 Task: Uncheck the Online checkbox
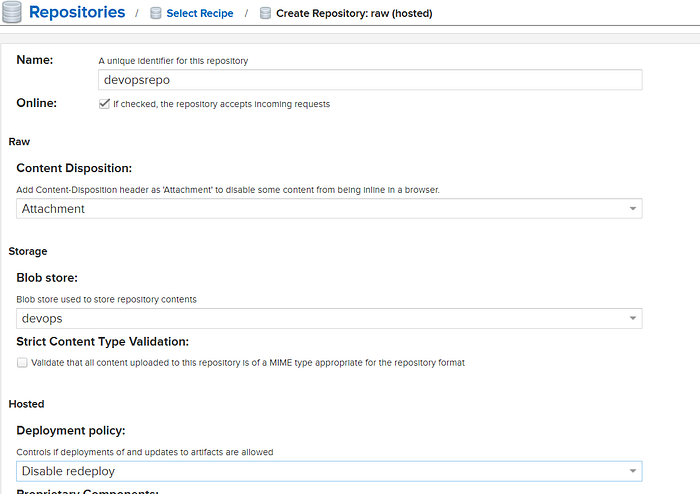click(104, 104)
